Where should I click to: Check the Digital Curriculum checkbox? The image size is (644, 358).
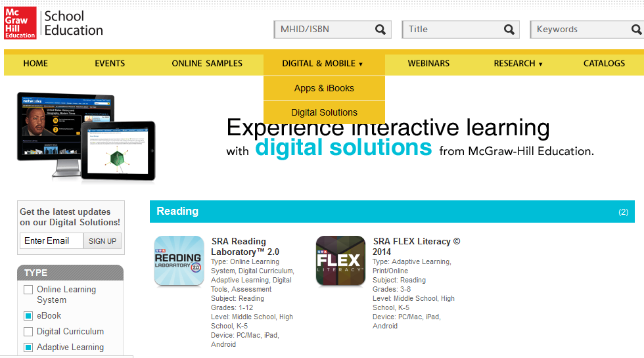pos(28,331)
